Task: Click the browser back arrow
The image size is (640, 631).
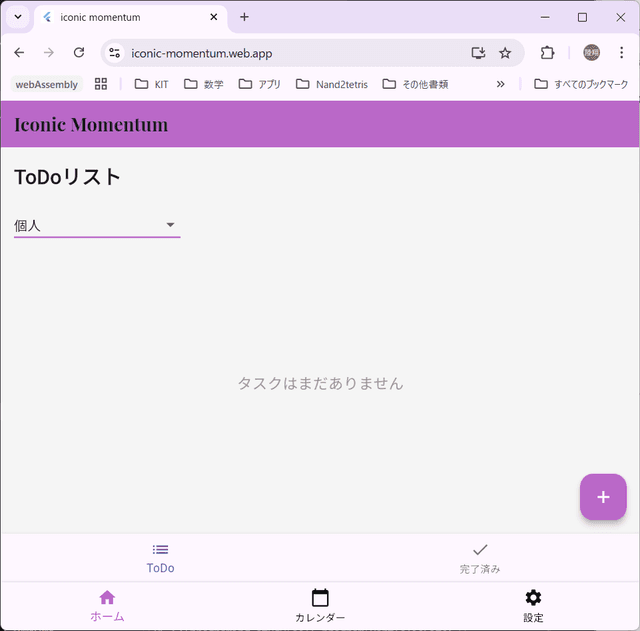Action: (x=19, y=53)
